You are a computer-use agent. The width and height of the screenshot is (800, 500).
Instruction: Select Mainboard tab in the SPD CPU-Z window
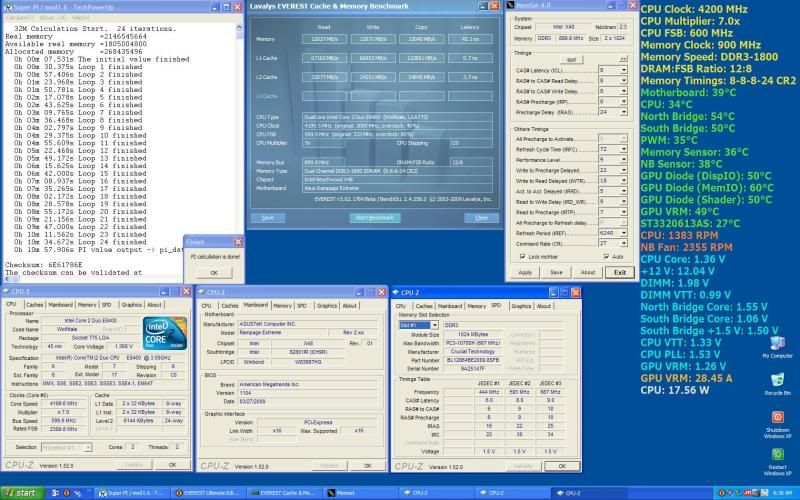point(449,306)
